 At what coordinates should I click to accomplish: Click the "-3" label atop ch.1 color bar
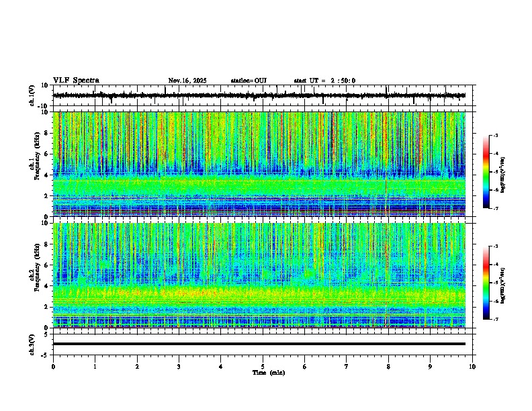click(495, 135)
